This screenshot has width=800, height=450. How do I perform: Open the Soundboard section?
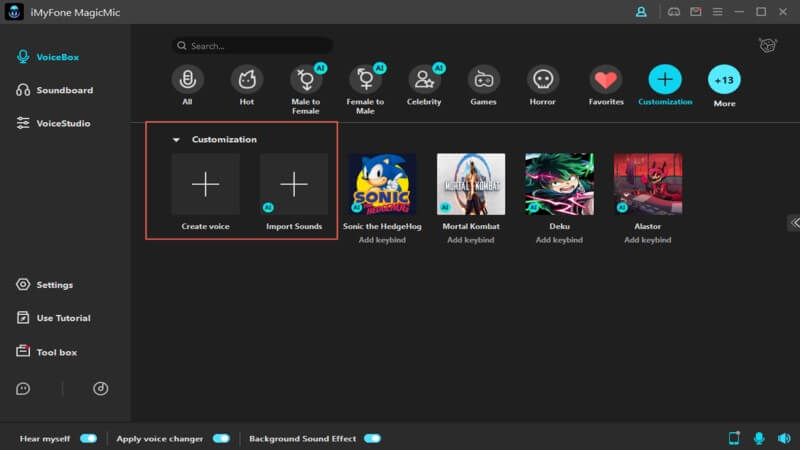55,90
